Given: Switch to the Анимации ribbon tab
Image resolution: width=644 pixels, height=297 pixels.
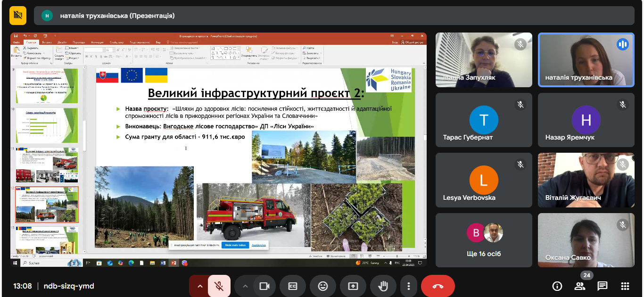Looking at the screenshot, I should (97, 42).
